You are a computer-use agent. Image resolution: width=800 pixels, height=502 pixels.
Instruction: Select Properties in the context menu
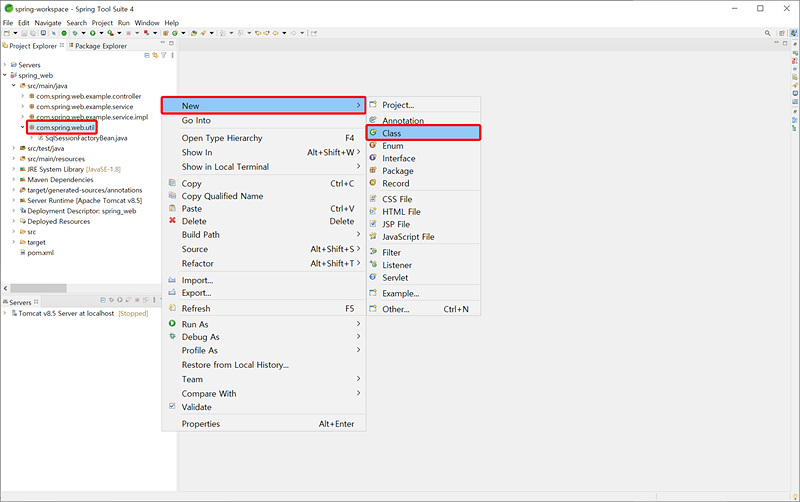[264, 423]
